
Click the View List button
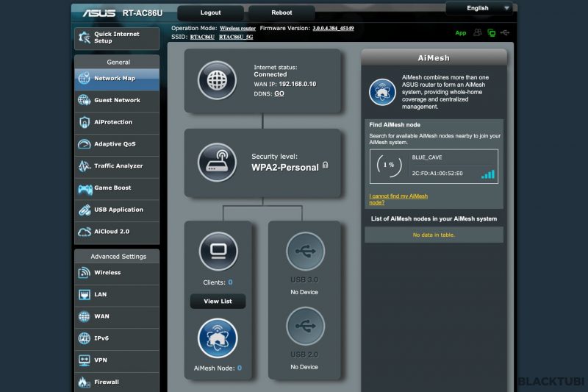coord(218,302)
